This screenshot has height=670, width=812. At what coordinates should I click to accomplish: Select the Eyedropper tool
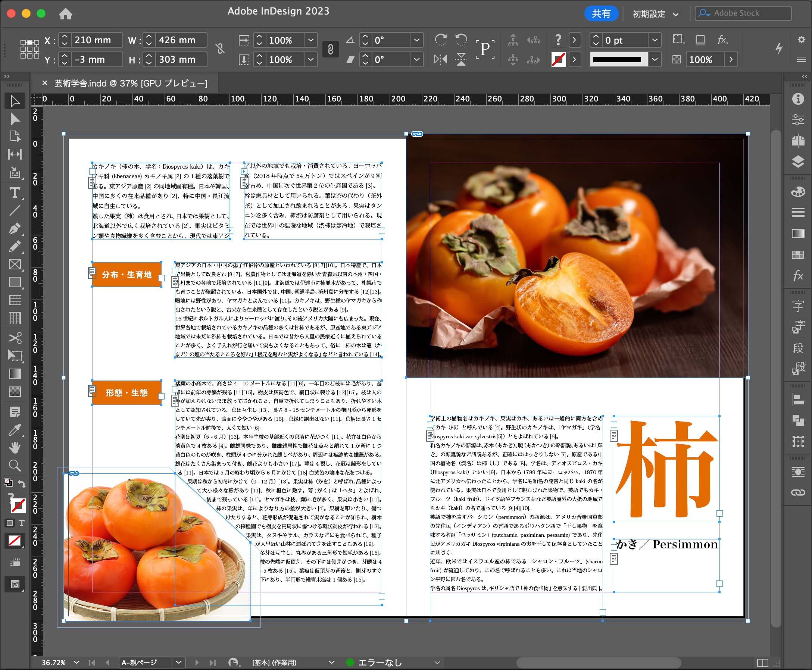pos(15,429)
